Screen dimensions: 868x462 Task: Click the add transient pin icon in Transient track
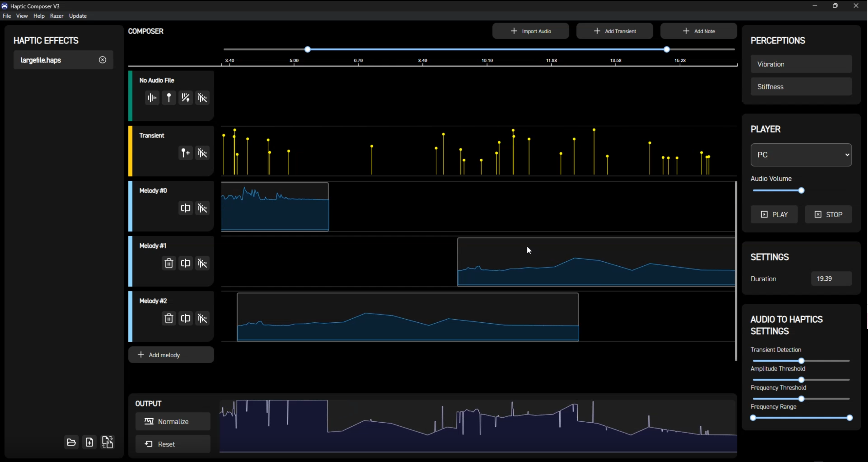185,153
